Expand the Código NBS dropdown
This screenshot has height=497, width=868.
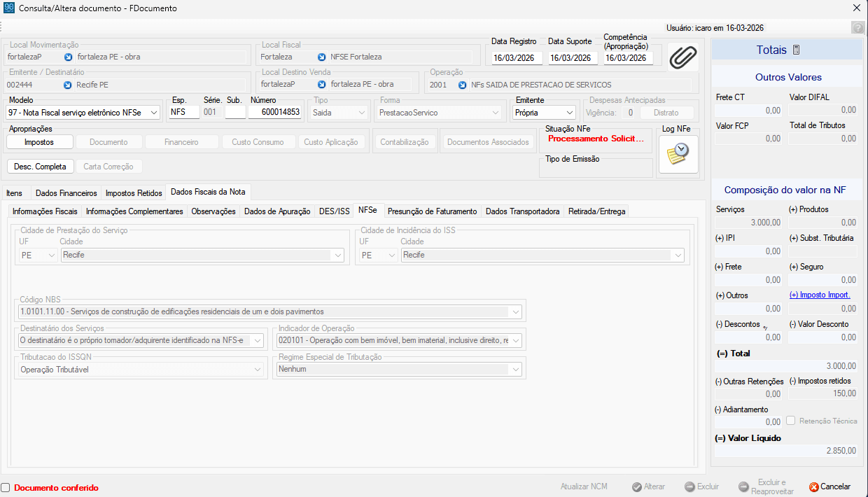point(516,311)
